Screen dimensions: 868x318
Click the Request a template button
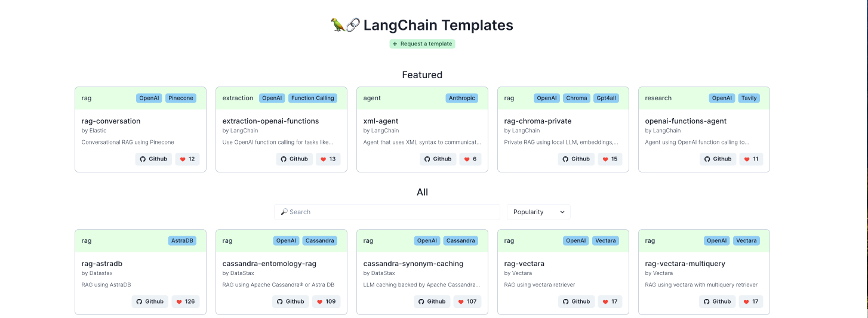click(x=423, y=44)
